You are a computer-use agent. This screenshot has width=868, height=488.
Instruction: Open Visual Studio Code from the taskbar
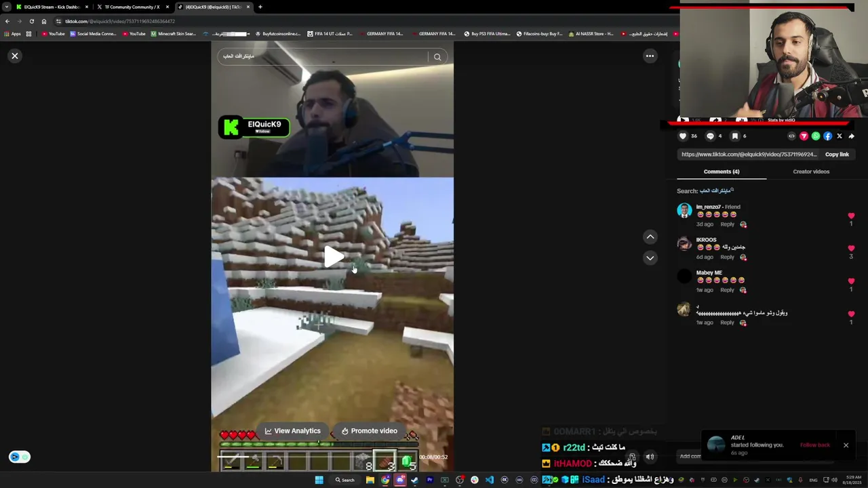[x=490, y=480]
